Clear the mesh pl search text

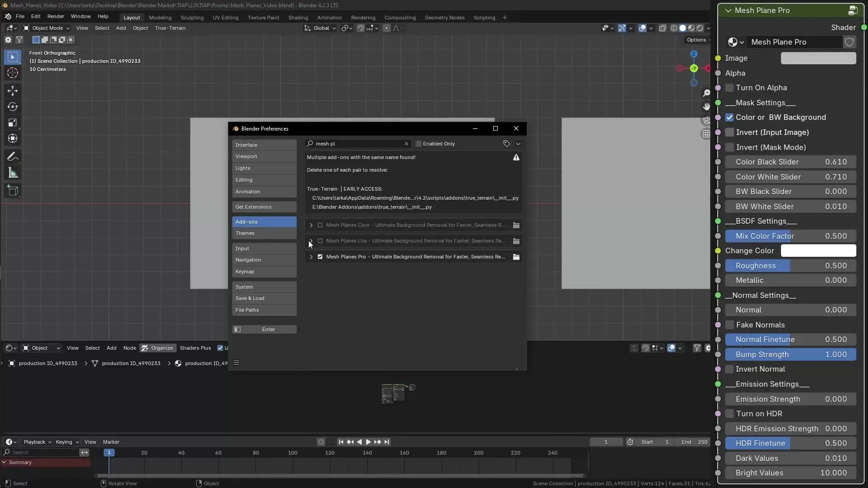[x=406, y=144]
